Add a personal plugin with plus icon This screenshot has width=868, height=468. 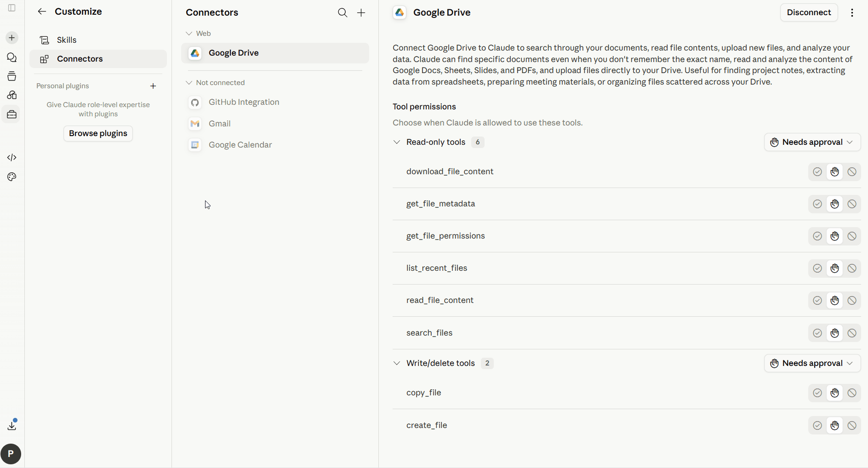point(153,86)
